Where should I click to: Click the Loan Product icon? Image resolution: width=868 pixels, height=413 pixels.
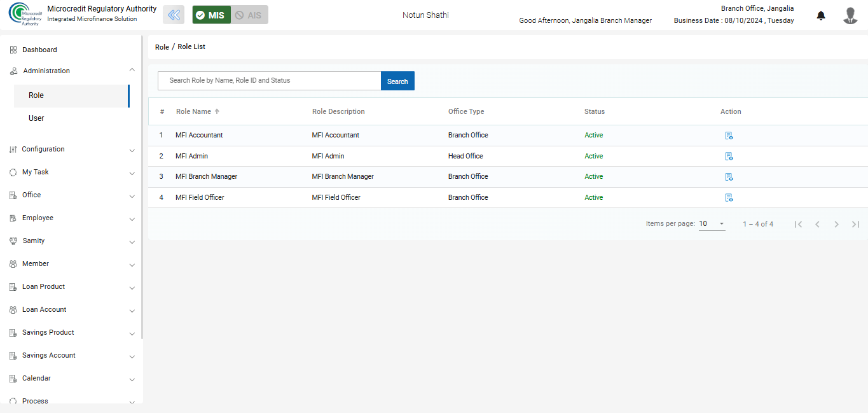(x=13, y=287)
